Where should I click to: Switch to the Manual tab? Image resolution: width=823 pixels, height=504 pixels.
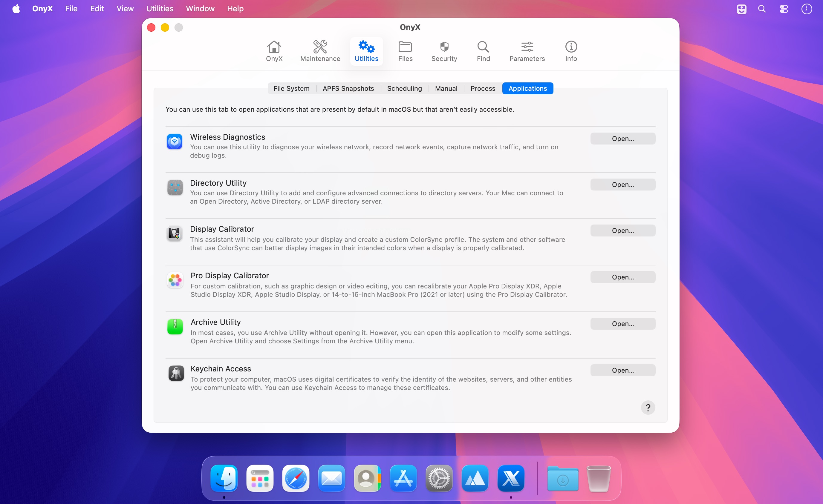tap(446, 88)
